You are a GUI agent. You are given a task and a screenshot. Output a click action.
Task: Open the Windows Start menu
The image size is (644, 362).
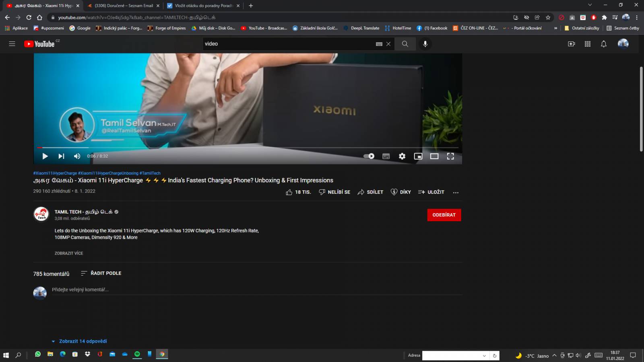point(6,355)
